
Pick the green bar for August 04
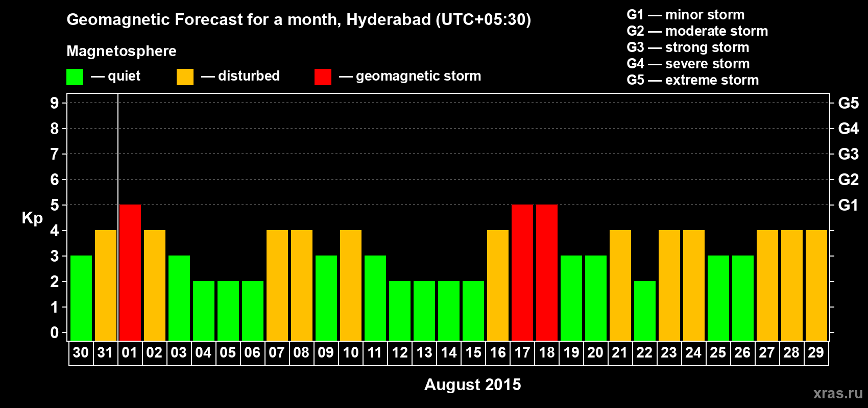pos(204,311)
